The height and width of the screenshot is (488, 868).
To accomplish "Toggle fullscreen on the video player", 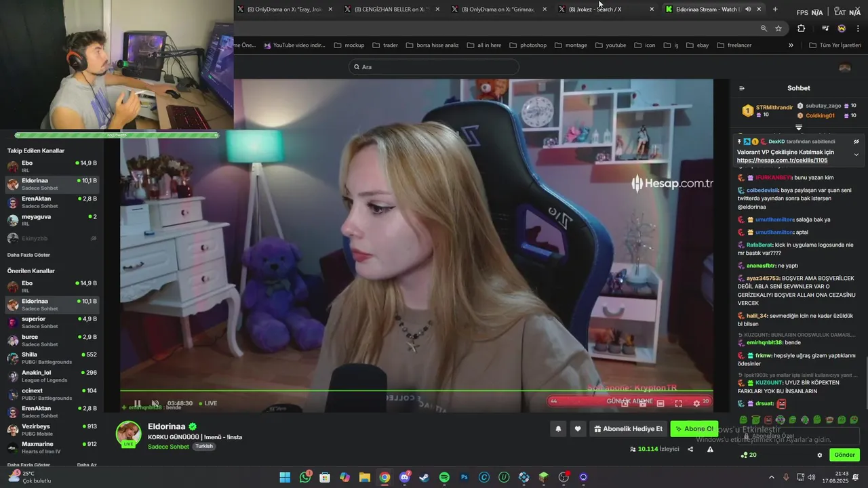I will pyautogui.click(x=678, y=403).
